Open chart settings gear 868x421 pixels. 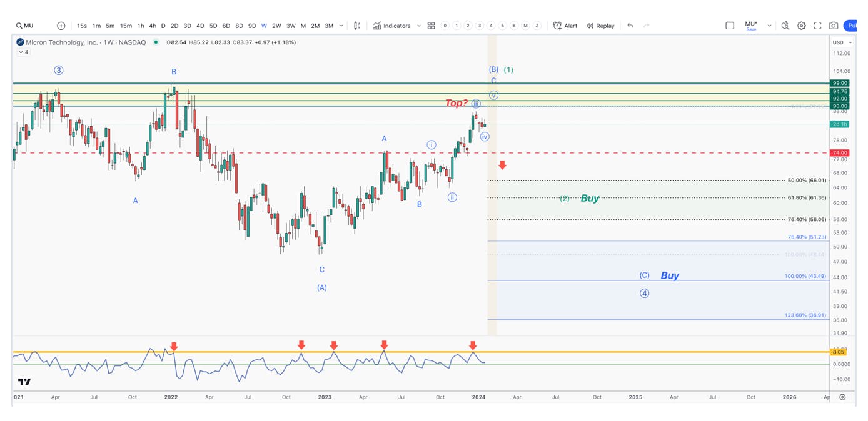click(x=801, y=26)
